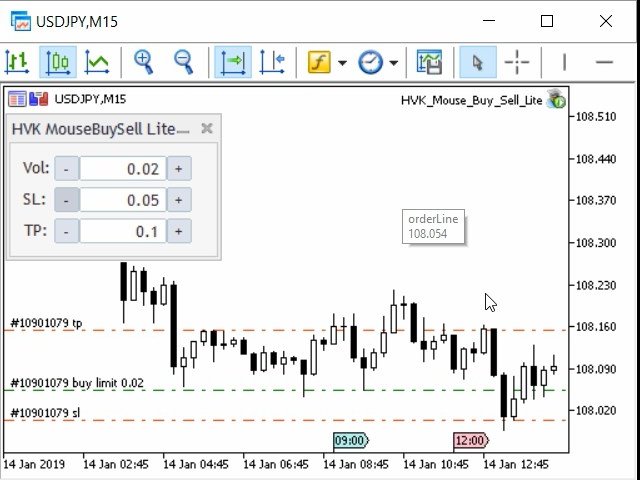Toggle chart shift from right edge
This screenshot has width=640, height=480.
coord(272,62)
